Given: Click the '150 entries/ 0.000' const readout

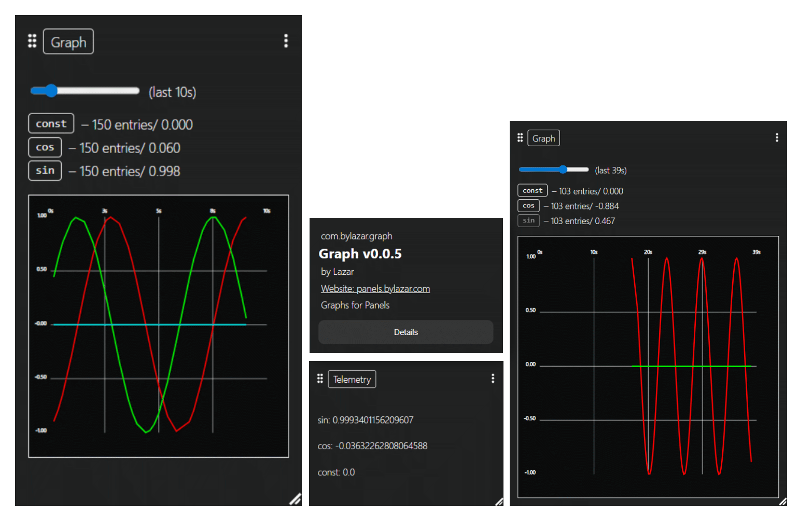Looking at the screenshot, I should [142, 124].
